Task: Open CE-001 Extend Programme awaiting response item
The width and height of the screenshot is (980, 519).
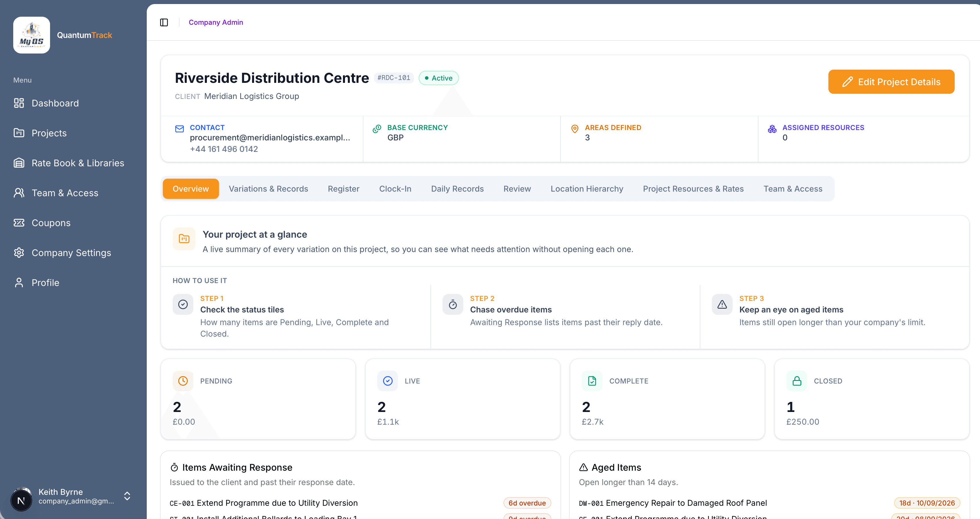Action: (264, 503)
